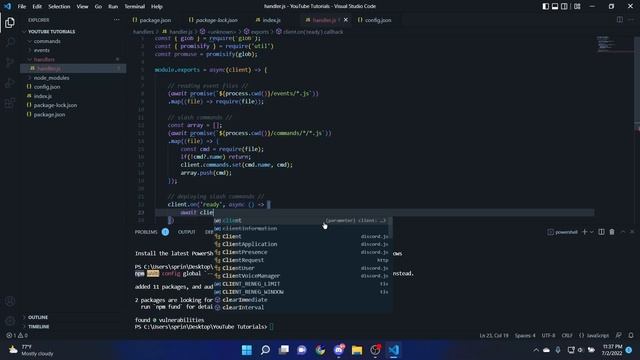Open the Windows Start menu
The height and width of the screenshot is (360, 640).
[247, 350]
